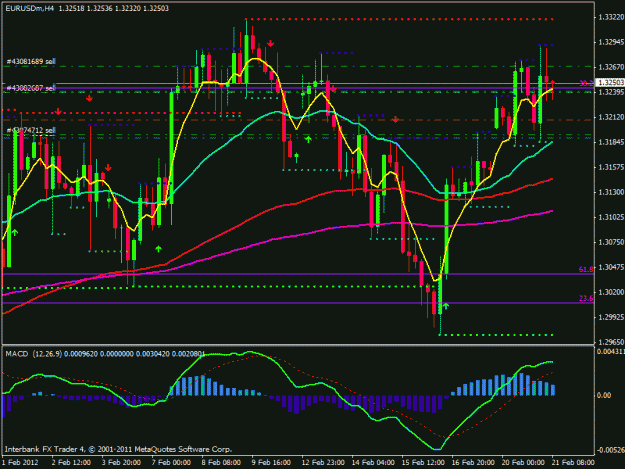
Task: Click the -0.00526 MACD scale value
Action: tap(611, 450)
